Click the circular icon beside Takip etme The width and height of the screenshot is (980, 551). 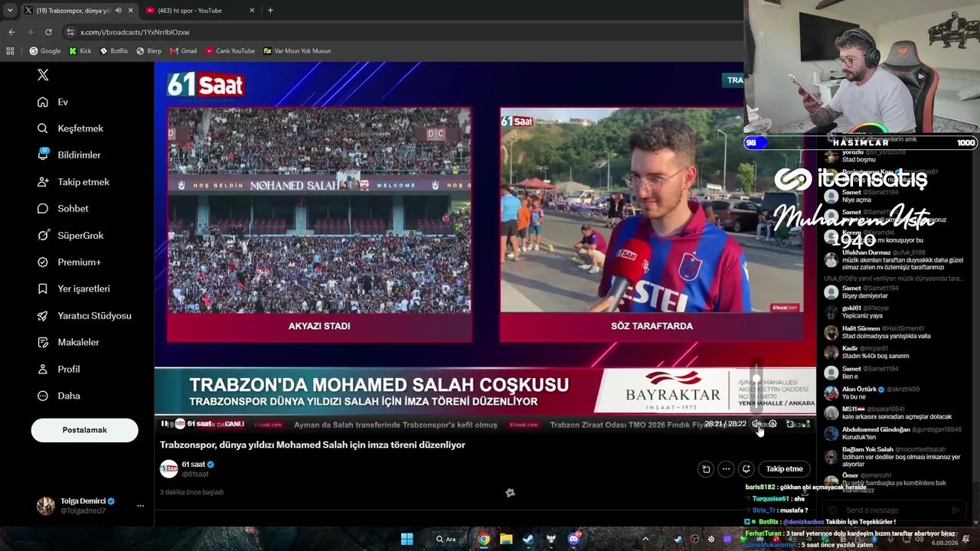(x=746, y=469)
